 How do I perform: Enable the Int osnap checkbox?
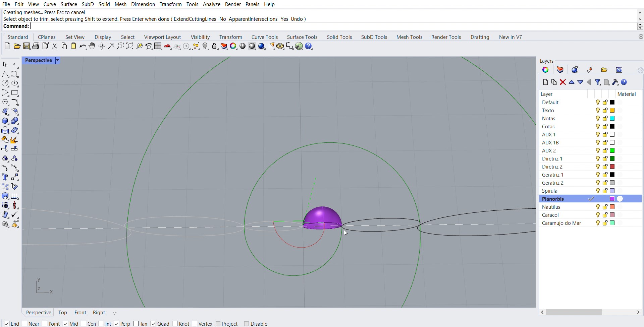coord(102,324)
